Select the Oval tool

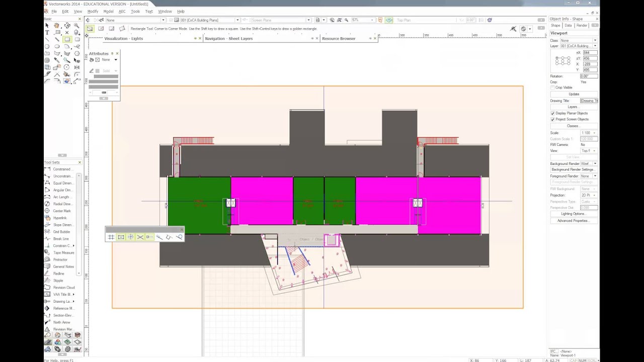pyautogui.click(x=57, y=46)
